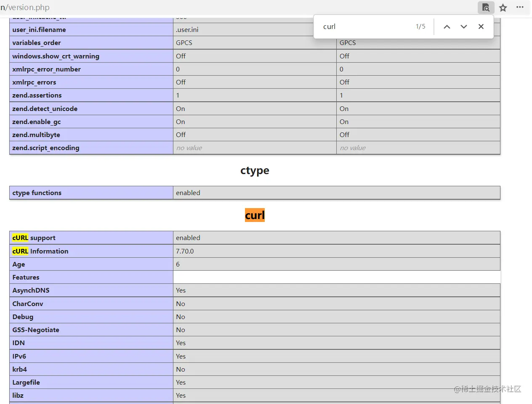Screen dimensions: 532x404
Task: Click the CharConv row label
Action: point(27,304)
